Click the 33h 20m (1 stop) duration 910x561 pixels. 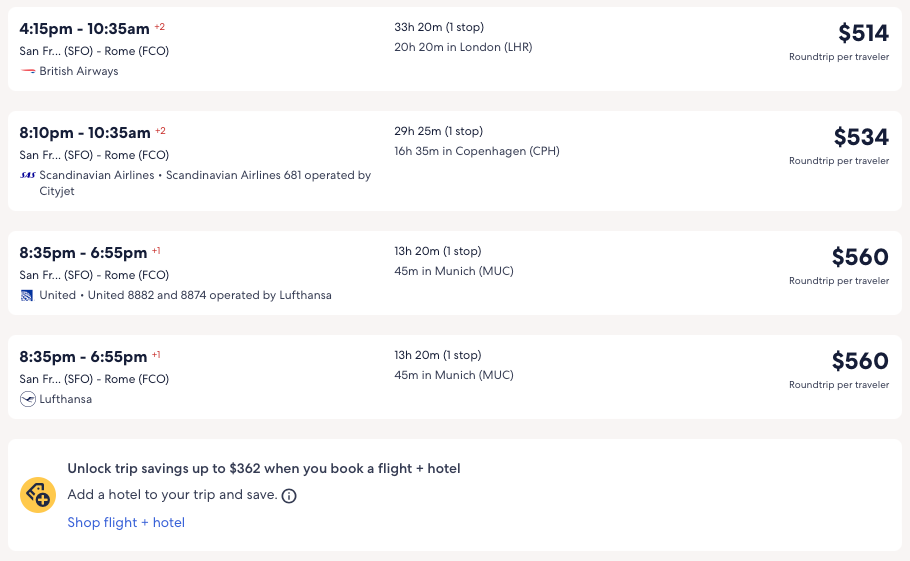click(x=439, y=28)
